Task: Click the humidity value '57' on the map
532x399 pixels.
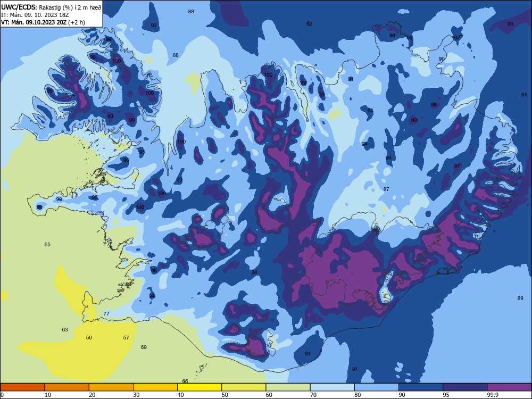Action: (126, 338)
